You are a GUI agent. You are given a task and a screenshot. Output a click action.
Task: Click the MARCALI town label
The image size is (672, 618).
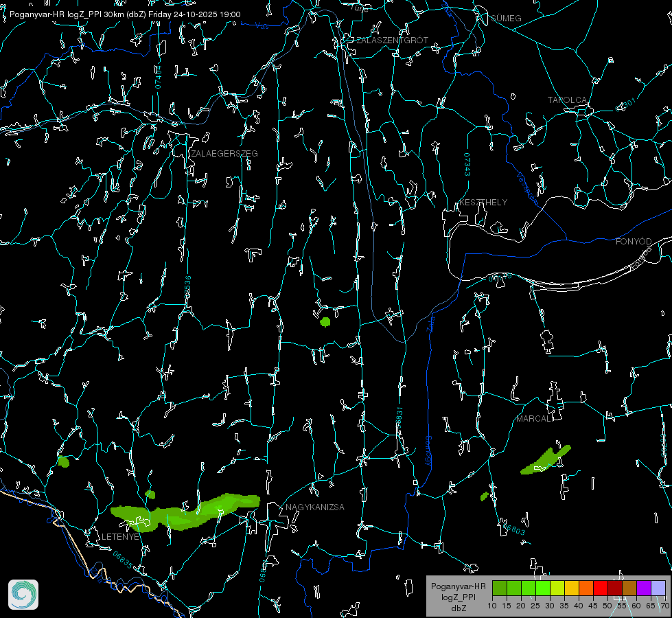[x=533, y=418]
